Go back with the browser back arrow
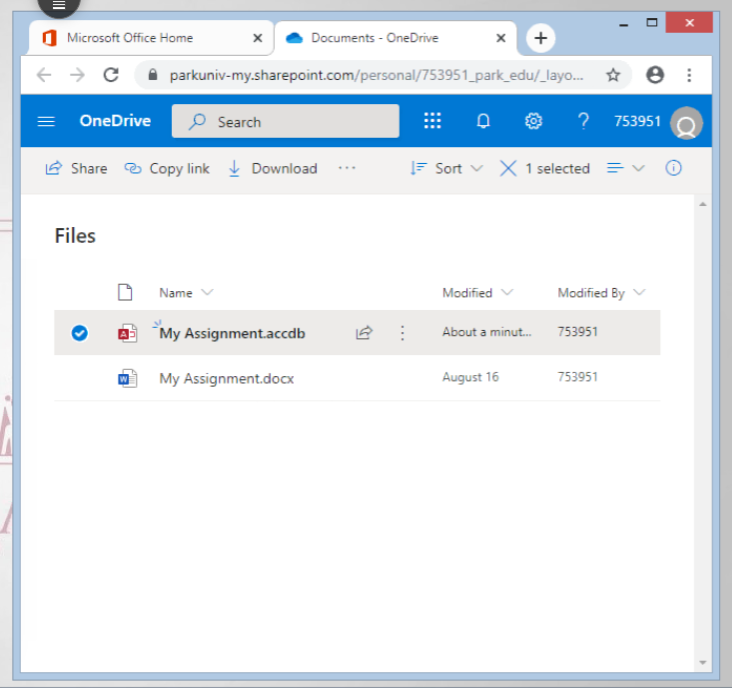The height and width of the screenshot is (688, 732). pyautogui.click(x=44, y=75)
